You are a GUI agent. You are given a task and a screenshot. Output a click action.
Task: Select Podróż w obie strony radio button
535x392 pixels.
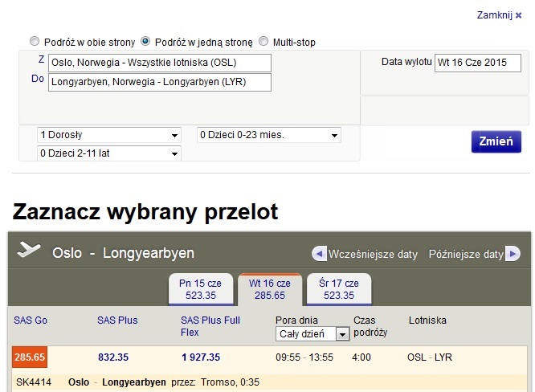[x=35, y=41]
